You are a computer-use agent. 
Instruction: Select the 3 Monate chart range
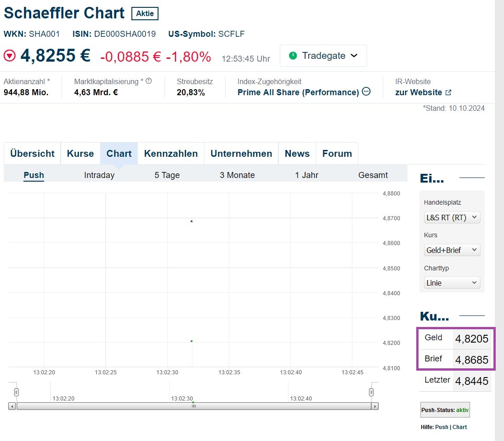237,175
